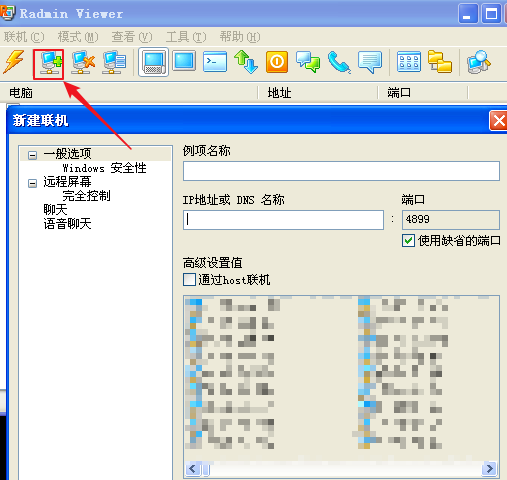The height and width of the screenshot is (480, 507).
Task: Open the 工具(T) menu
Action: [x=186, y=37]
